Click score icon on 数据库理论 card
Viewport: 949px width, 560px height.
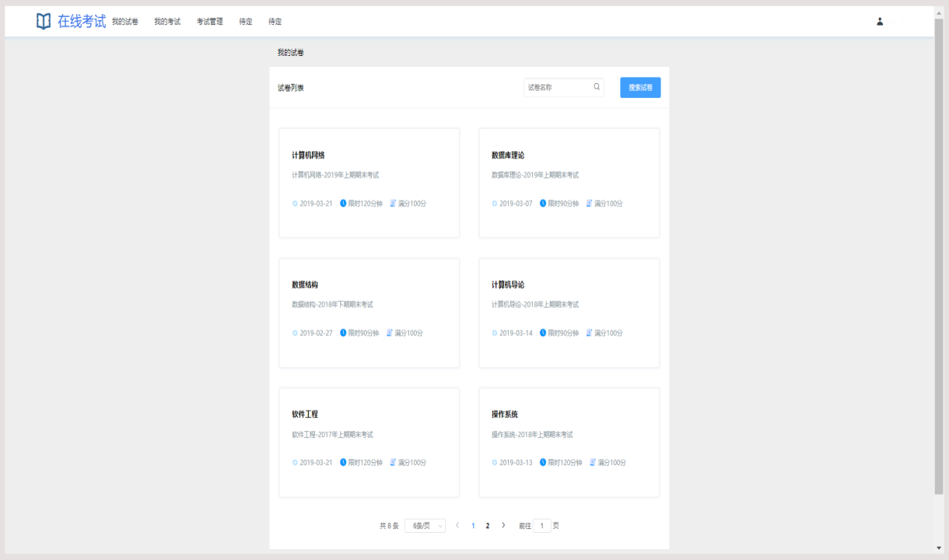pos(590,204)
